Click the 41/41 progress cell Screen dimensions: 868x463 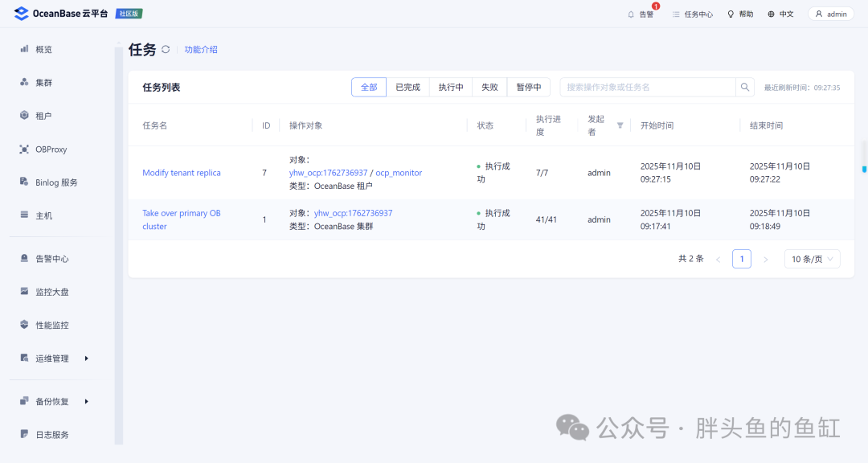pos(546,220)
